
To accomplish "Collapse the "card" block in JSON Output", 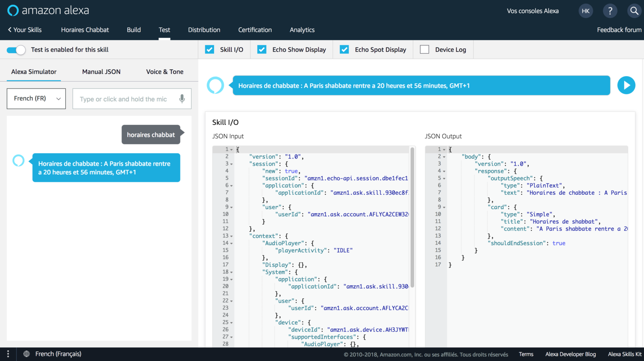I will [x=444, y=208].
